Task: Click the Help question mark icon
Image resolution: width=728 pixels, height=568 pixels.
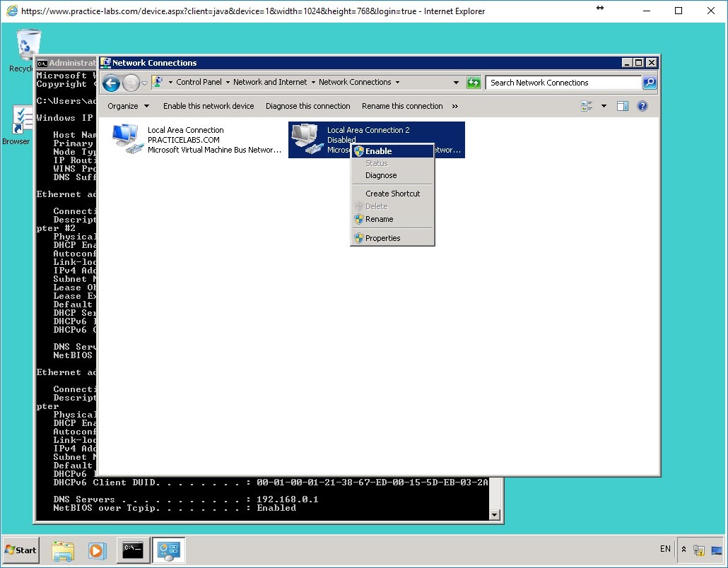Action: (x=642, y=106)
